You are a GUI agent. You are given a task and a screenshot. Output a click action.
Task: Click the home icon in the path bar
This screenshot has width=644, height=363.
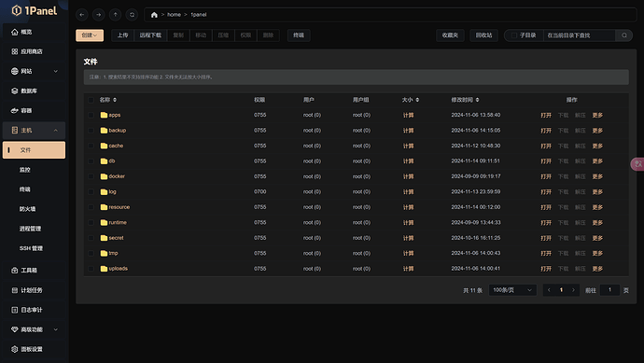(x=154, y=15)
